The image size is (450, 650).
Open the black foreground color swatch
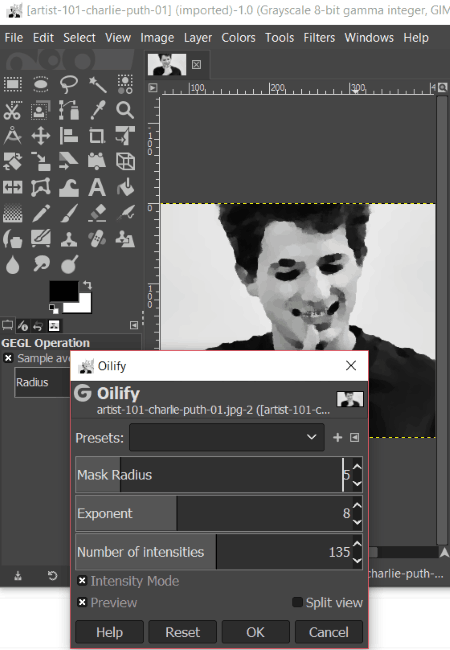click(63, 290)
